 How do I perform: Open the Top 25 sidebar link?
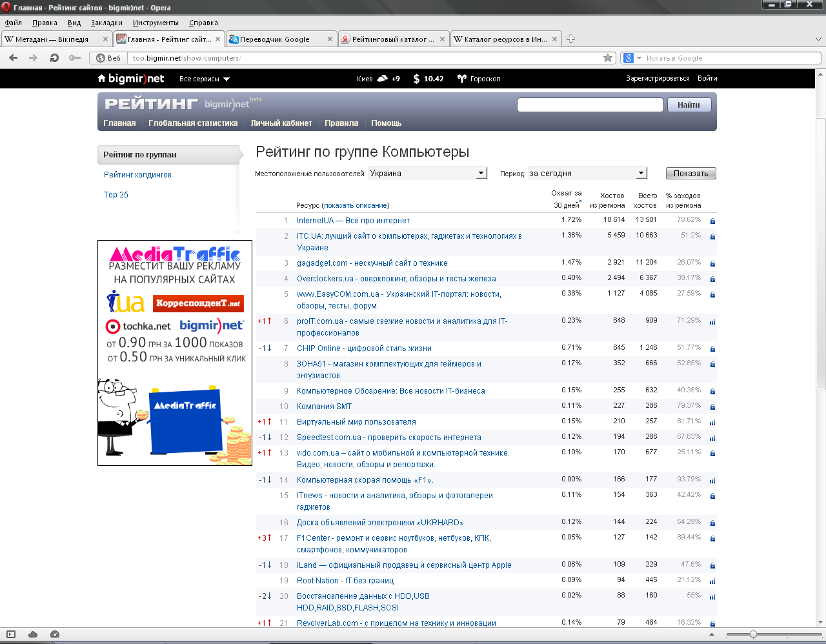(x=116, y=195)
